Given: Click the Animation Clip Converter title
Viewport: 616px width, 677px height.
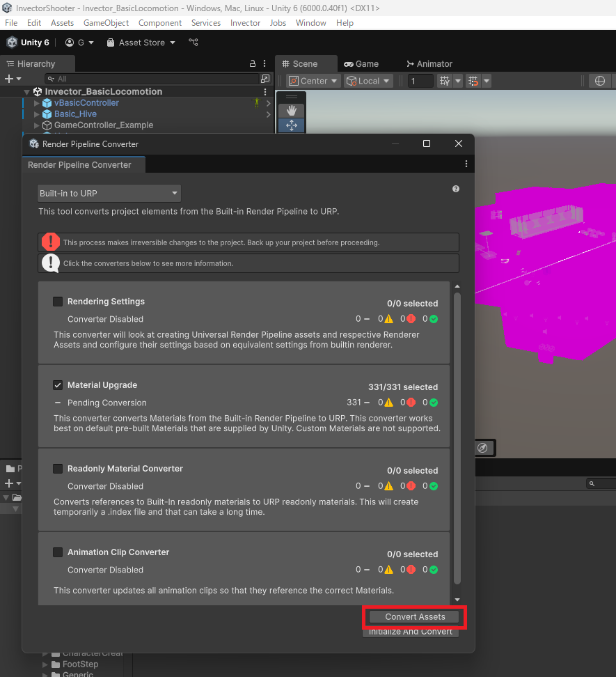Looking at the screenshot, I should coord(118,552).
